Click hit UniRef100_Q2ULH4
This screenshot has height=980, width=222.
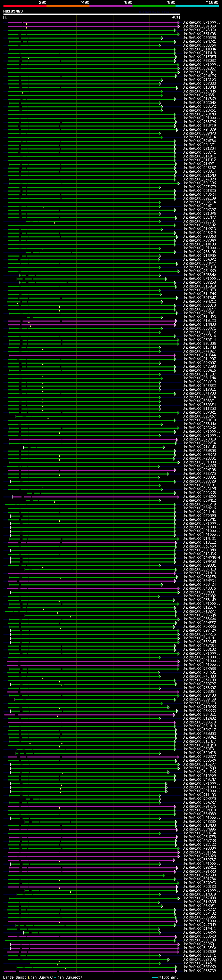pyautogui.click(x=199, y=512)
